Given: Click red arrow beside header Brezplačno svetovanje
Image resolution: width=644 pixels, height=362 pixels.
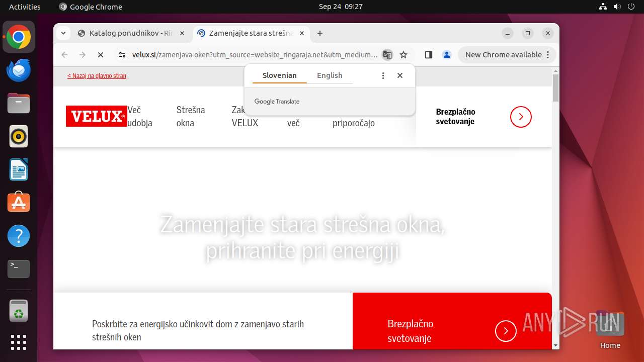Looking at the screenshot, I should 521,117.
